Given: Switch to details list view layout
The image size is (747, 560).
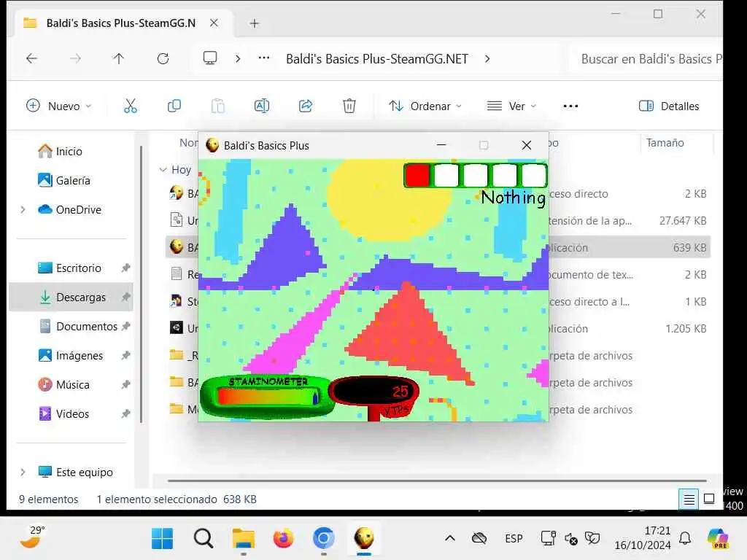Looking at the screenshot, I should (689, 499).
